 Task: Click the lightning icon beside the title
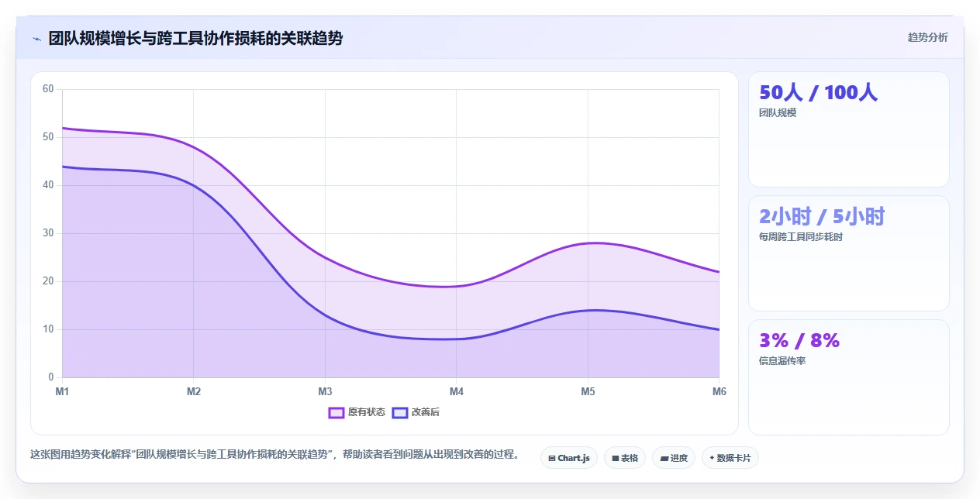[36, 39]
